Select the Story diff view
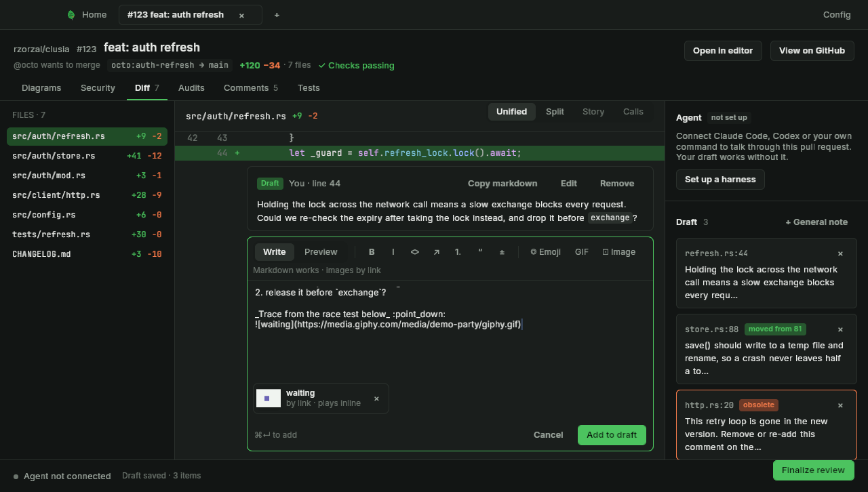 point(593,112)
